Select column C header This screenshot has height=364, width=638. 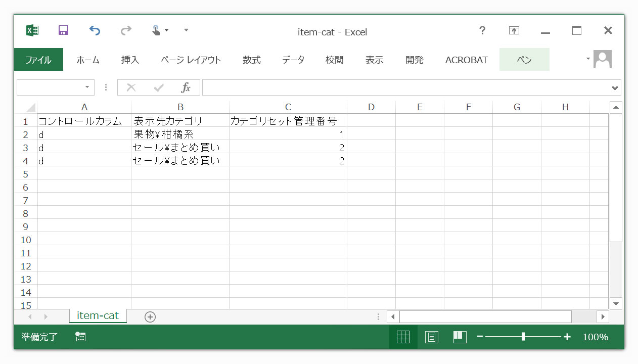[288, 107]
